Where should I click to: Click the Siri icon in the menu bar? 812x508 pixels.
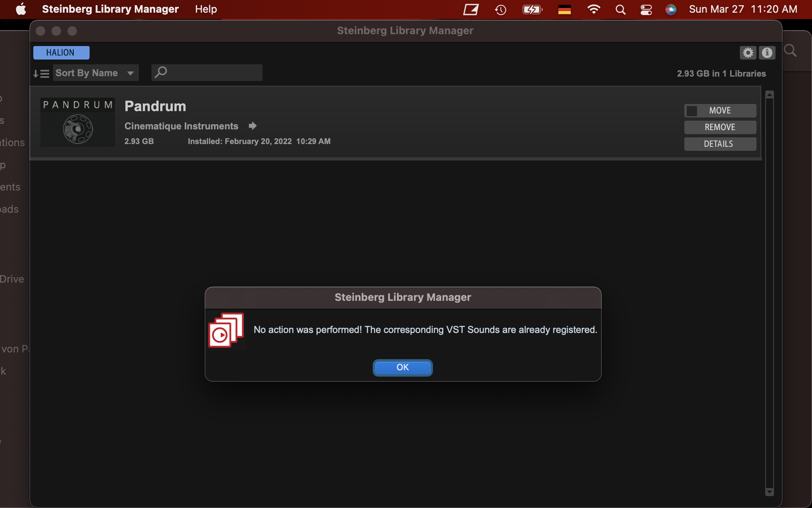671,10
